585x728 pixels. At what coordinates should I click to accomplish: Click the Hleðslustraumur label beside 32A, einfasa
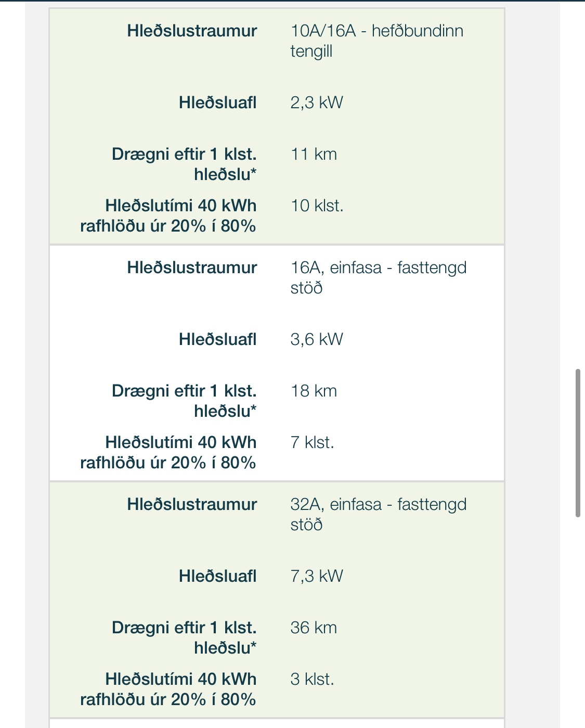[192, 504]
